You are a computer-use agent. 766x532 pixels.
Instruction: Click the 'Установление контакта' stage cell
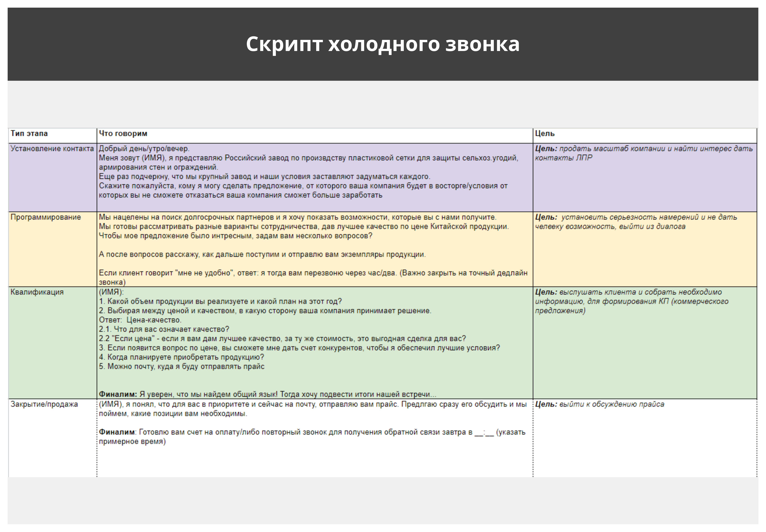(52, 149)
